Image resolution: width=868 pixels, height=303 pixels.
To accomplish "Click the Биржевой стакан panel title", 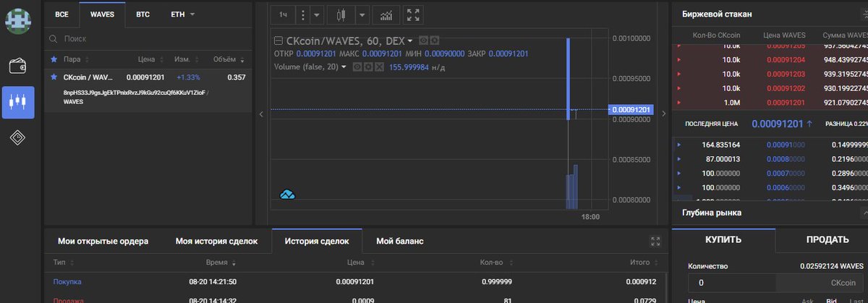I will pos(718,14).
